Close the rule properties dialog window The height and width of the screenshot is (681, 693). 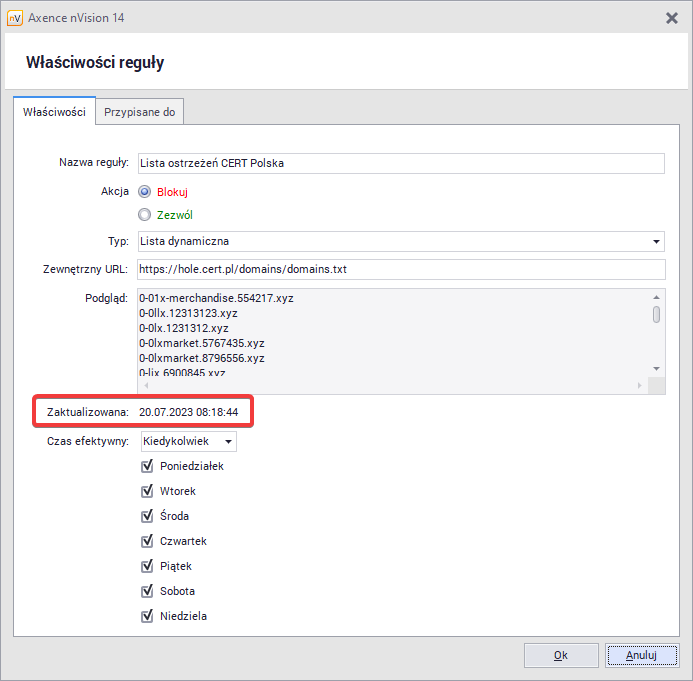tap(672, 18)
